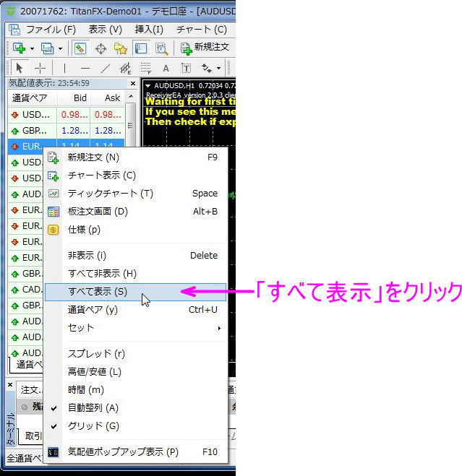The image size is (462, 476).
Task: Open the new chart dropdown arrow
Action: point(32,48)
